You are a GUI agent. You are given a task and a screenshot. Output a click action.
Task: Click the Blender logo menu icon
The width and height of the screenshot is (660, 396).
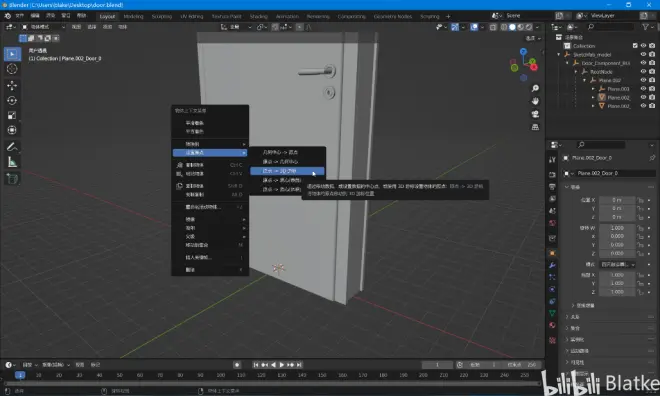(x=8, y=16)
